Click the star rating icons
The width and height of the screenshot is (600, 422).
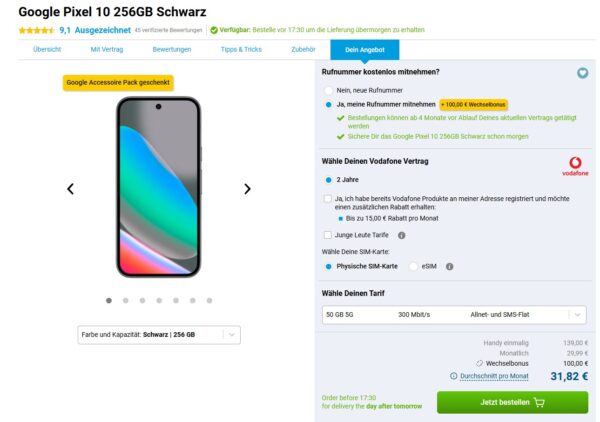click(36, 30)
